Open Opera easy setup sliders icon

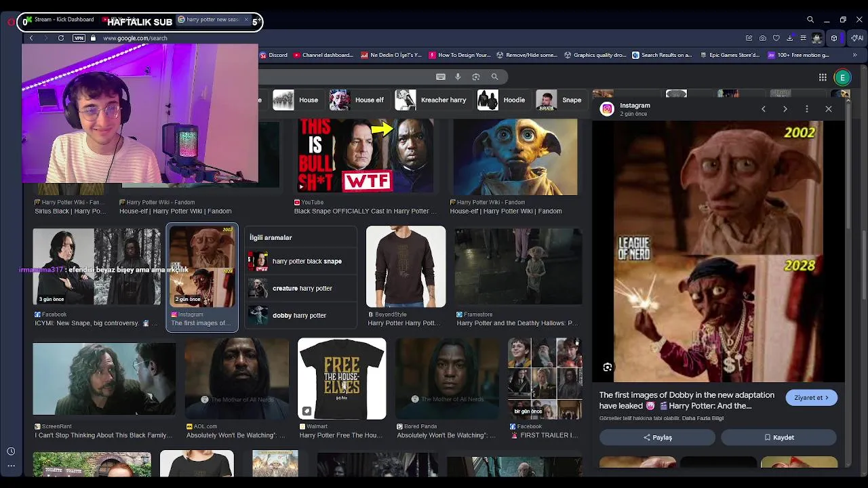[803, 38]
